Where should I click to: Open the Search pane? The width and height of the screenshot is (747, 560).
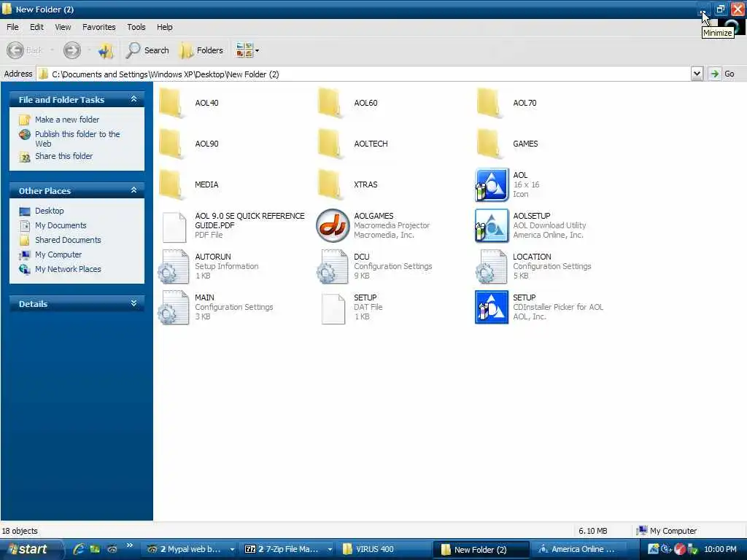147,50
